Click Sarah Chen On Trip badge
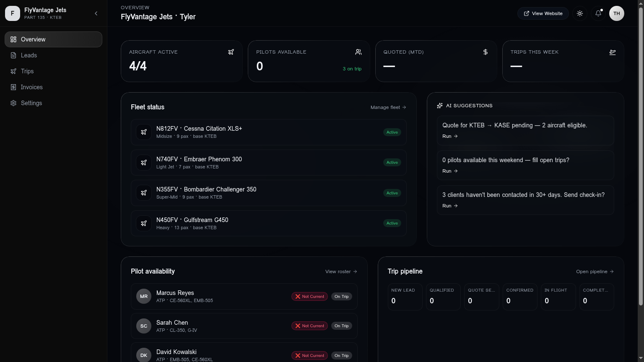Image resolution: width=644 pixels, height=362 pixels. coord(341,326)
